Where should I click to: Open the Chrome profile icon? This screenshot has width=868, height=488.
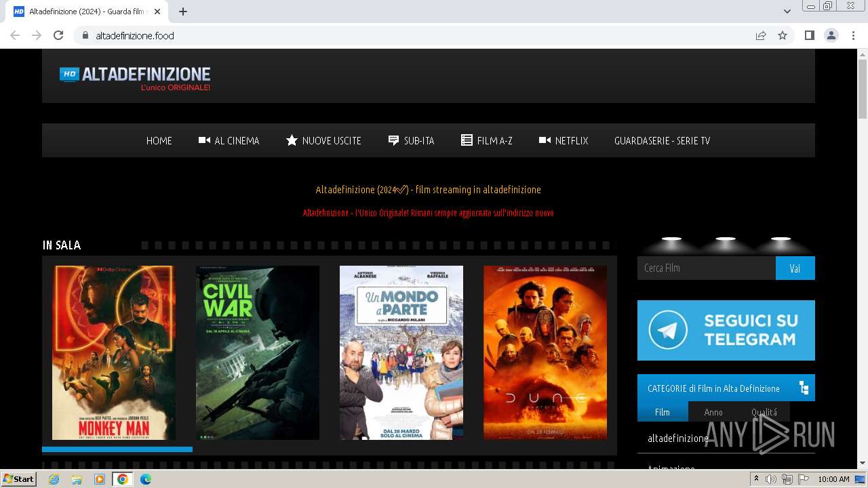point(831,35)
